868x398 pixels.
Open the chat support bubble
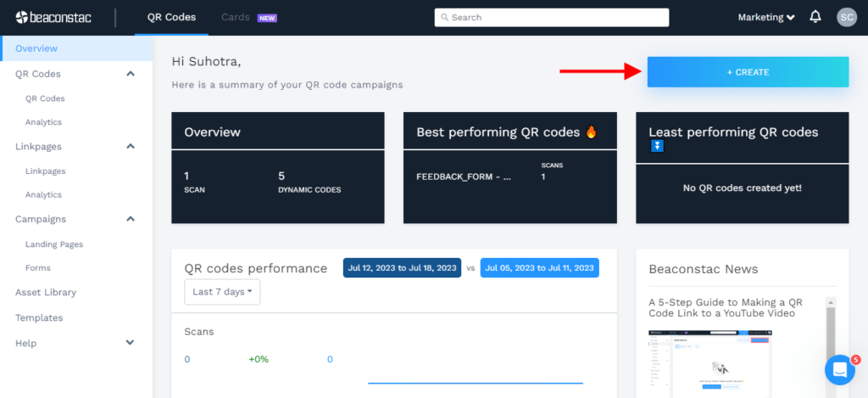tap(839, 370)
